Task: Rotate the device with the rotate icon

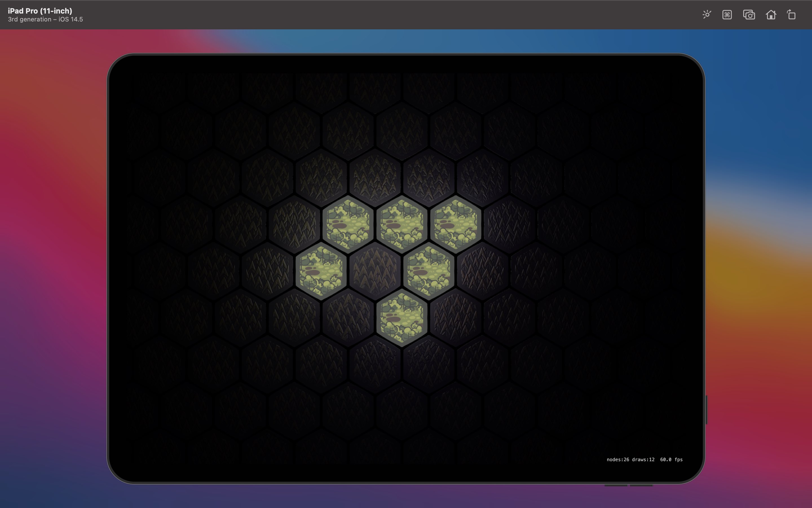Action: (791, 14)
